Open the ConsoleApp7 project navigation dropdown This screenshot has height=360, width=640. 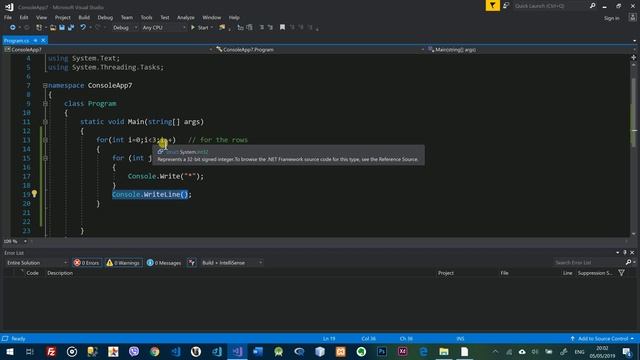109,49
